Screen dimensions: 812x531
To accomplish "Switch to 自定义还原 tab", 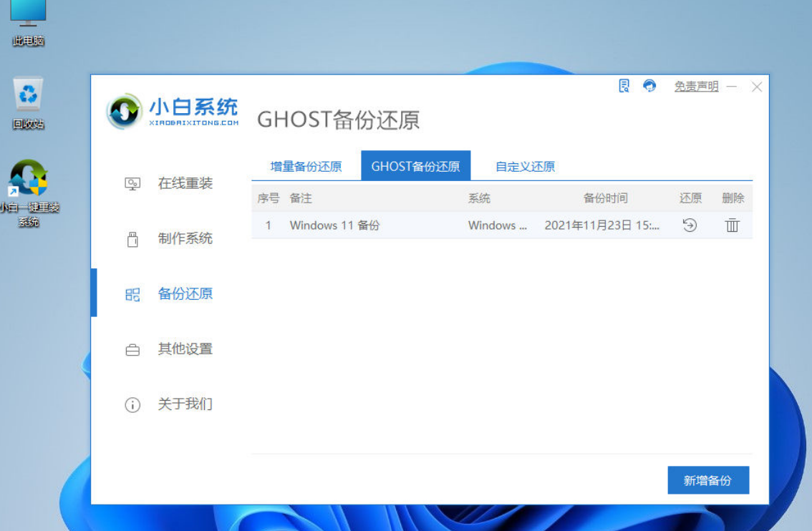I will pyautogui.click(x=525, y=166).
